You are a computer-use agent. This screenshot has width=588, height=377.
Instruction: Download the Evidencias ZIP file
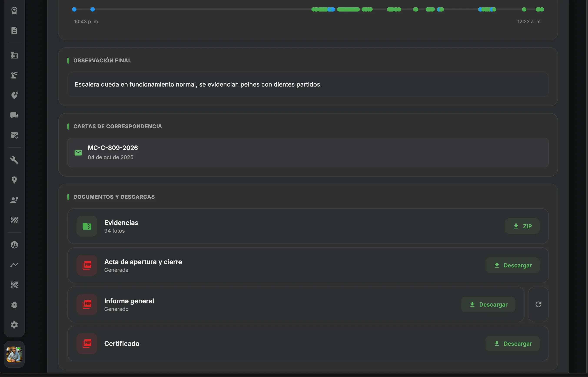coord(522,226)
